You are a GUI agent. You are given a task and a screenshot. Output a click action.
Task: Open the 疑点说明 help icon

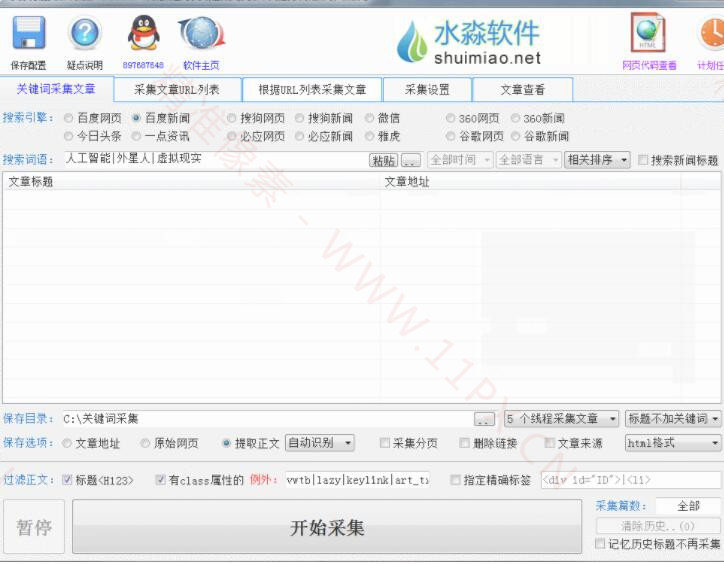coord(85,35)
